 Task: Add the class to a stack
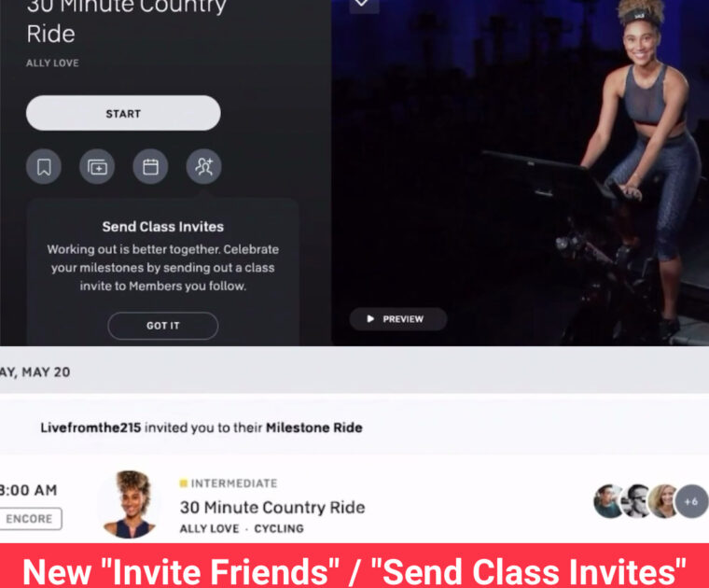97,167
